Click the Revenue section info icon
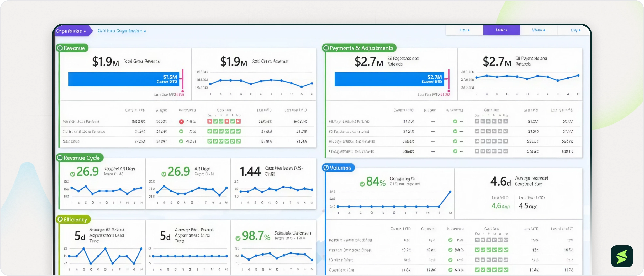Viewport: 644px width, 276px height. pyautogui.click(x=60, y=48)
